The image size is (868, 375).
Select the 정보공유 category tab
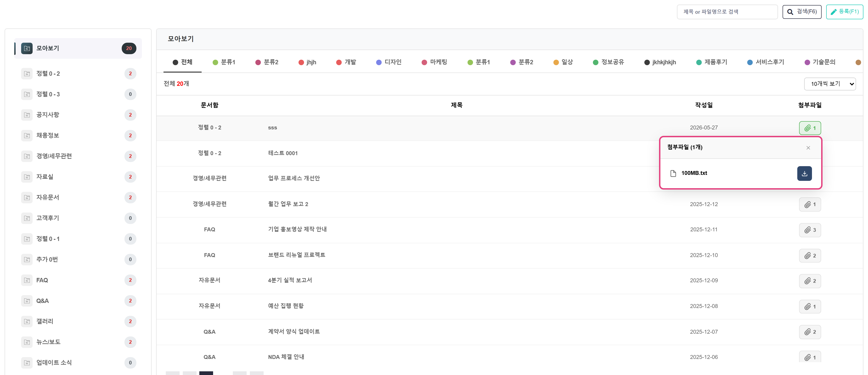608,62
